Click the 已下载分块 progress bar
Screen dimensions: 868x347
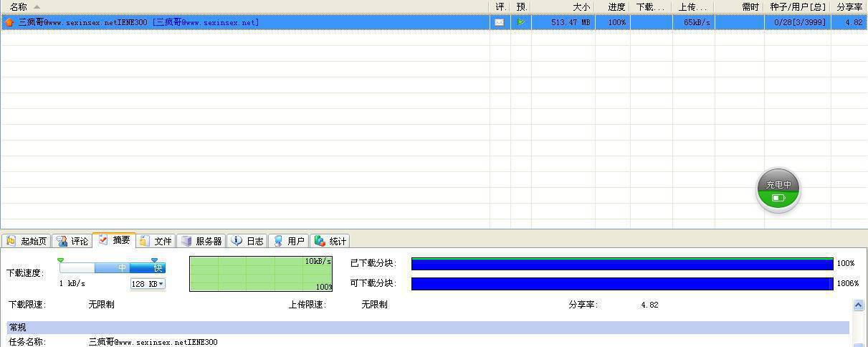coord(622,263)
